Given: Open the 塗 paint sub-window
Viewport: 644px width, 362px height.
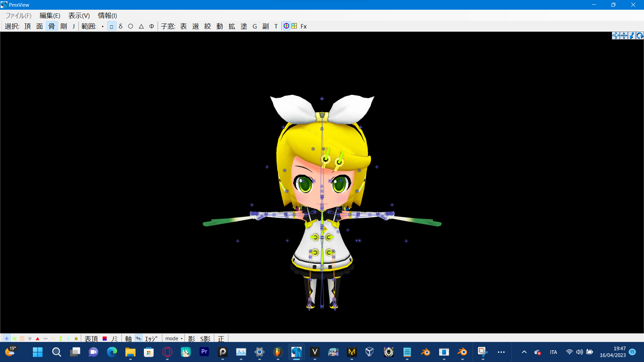Looking at the screenshot, I should coord(244,26).
